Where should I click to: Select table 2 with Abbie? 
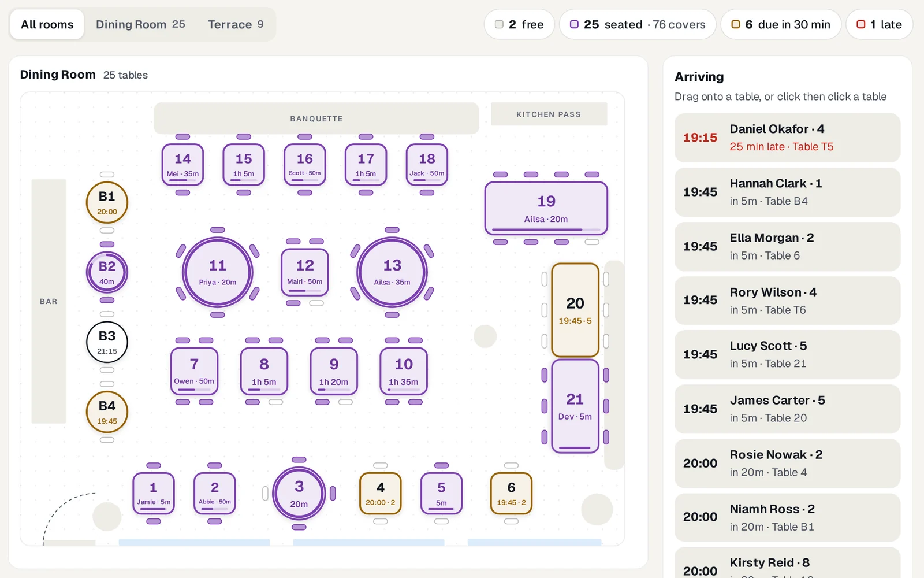point(215,494)
